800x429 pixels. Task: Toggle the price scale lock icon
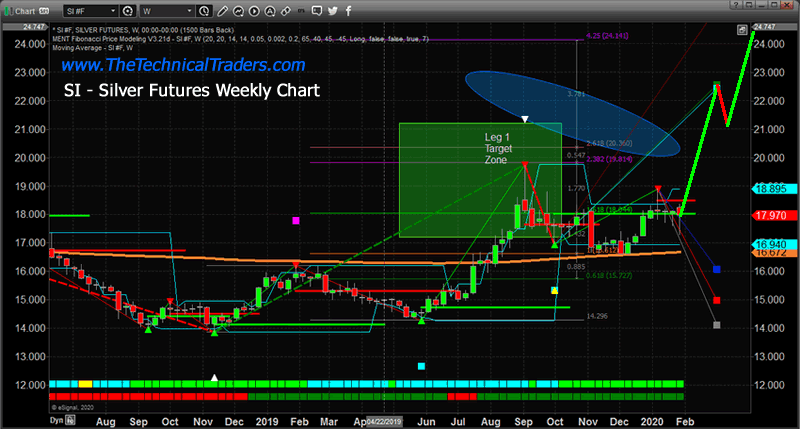[x=742, y=31]
